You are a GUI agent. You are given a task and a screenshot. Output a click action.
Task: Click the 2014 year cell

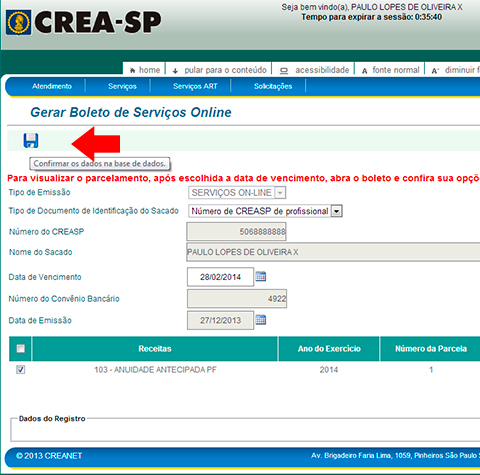329,370
